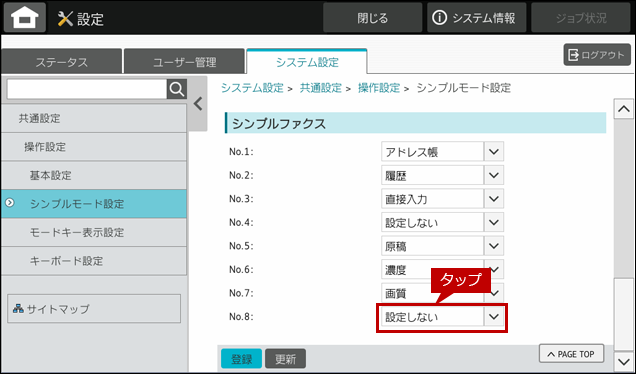Viewport: 636px width, 374px height.
Task: Switch to ステータス tab
Action: click(61, 62)
